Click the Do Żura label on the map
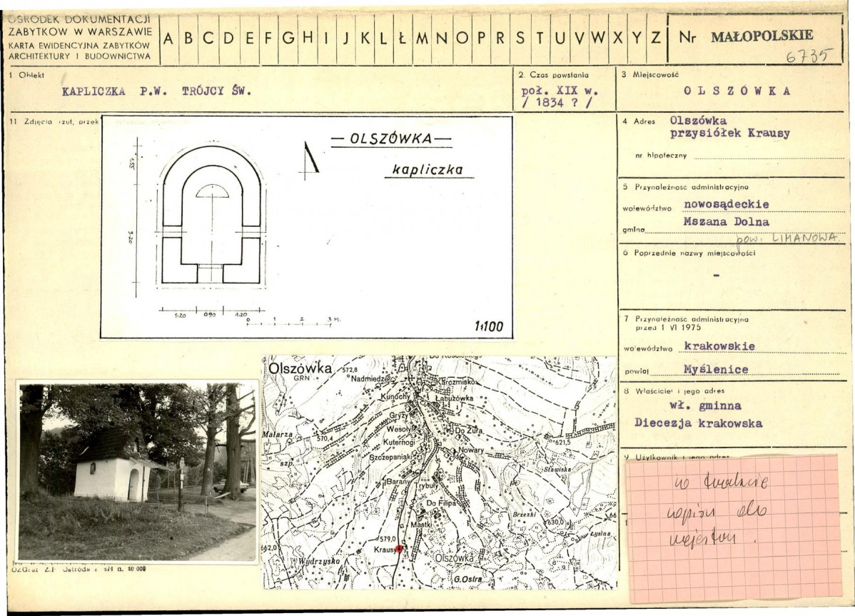Viewport: 855px width, 616px height. [x=469, y=431]
